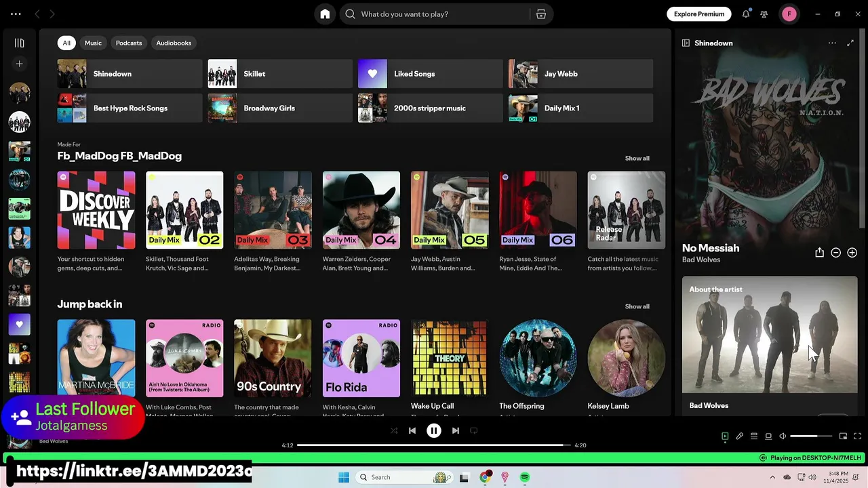The image size is (868, 488).
Task: Open About the artist Bad Wolves card
Action: point(770,346)
